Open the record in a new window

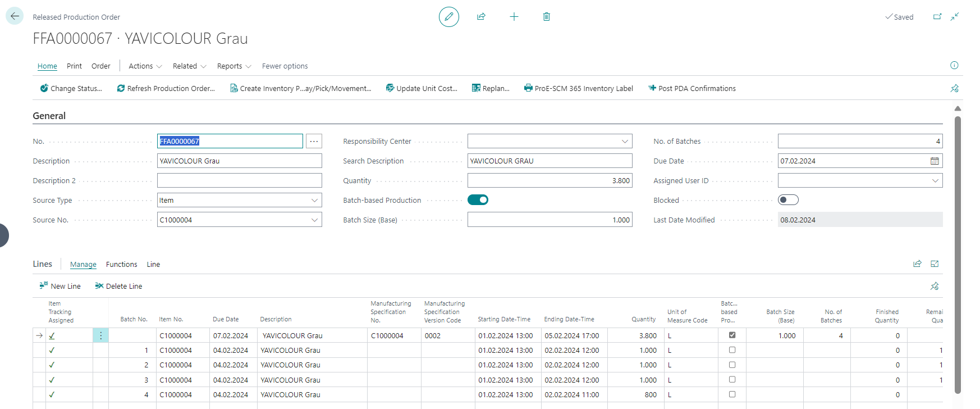(x=937, y=17)
